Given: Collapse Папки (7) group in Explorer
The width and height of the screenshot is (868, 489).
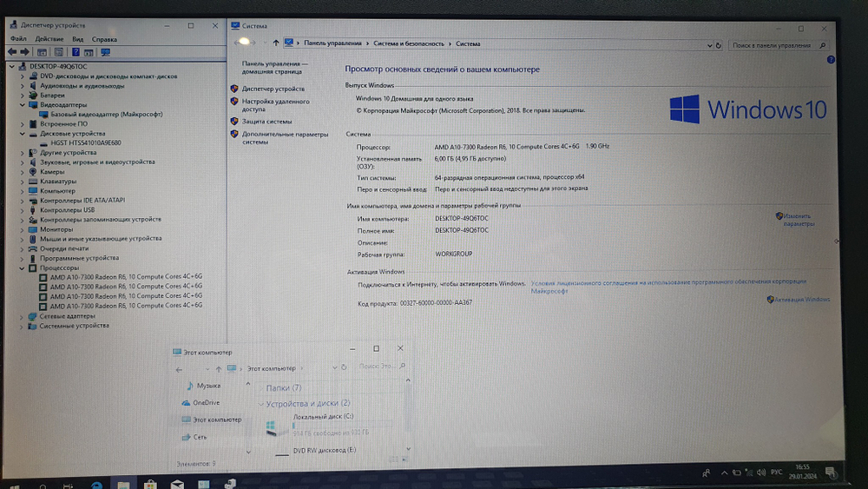Looking at the screenshot, I should 261,388.
